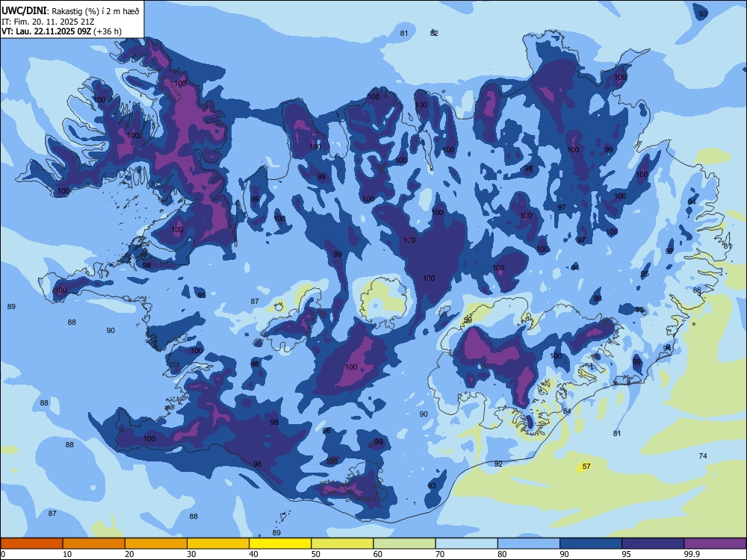Click the purple 99.9+ legend swatch
This screenshot has height=560, width=747.
(715, 544)
